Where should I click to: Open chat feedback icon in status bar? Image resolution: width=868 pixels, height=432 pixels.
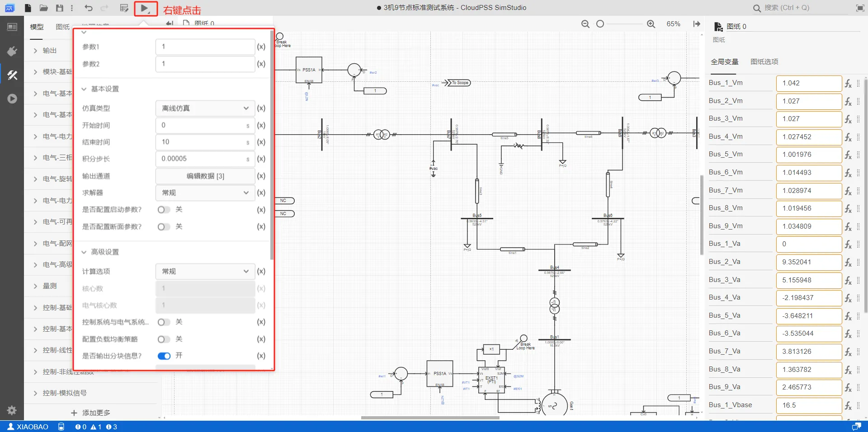(x=856, y=427)
